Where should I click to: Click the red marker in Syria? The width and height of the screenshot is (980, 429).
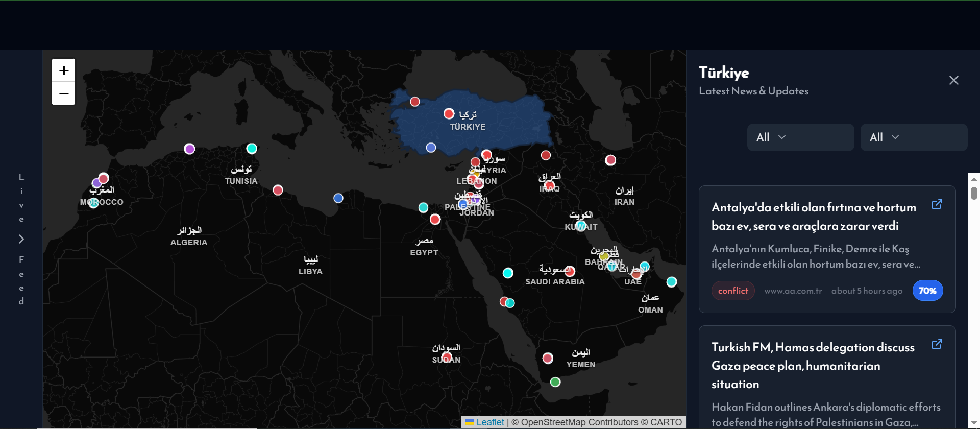coord(486,155)
